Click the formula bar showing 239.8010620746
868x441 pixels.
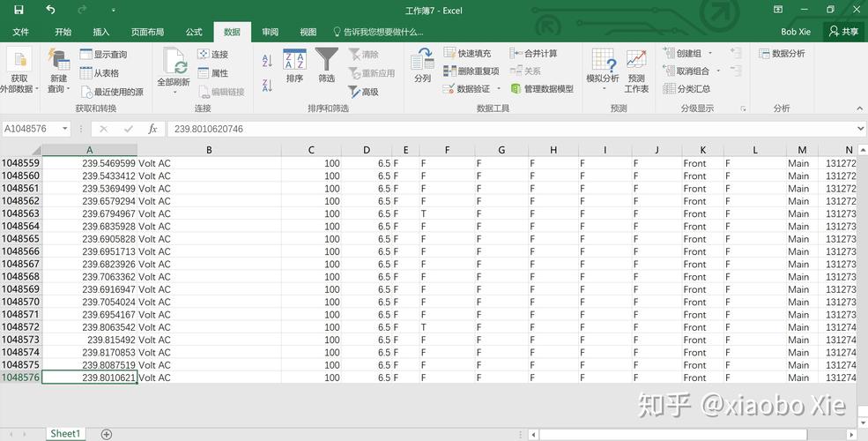click(511, 129)
